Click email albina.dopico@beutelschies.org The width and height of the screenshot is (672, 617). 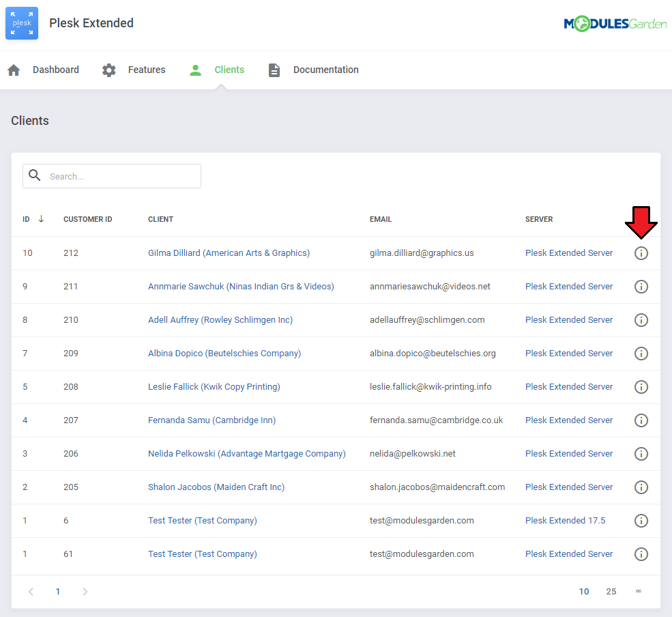click(x=433, y=354)
